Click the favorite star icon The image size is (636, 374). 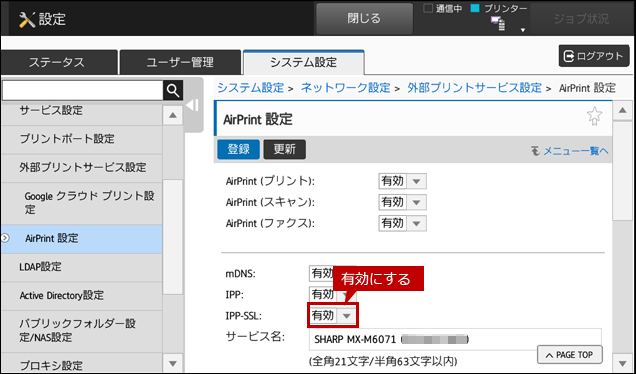pos(594,116)
